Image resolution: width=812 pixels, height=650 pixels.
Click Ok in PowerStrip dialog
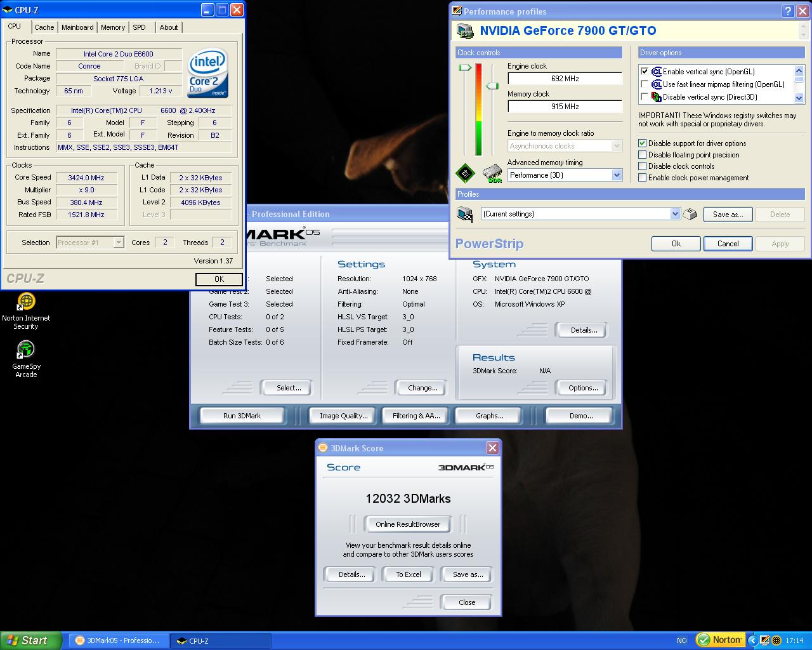[676, 244]
